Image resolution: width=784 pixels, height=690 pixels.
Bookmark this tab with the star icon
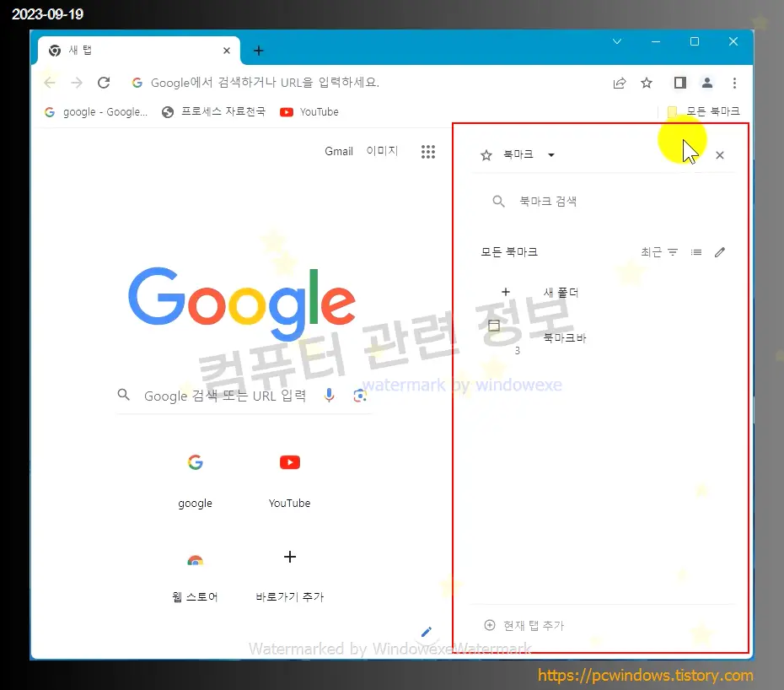(647, 83)
